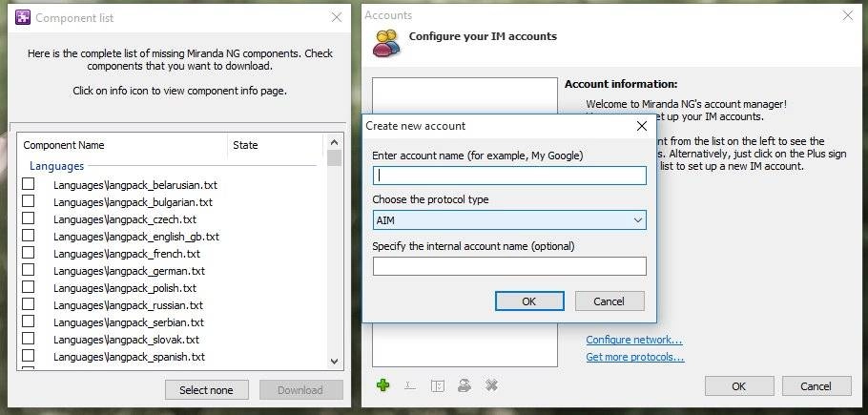Click the rename account icon in Accounts
This screenshot has width=868, height=415.
pyautogui.click(x=409, y=385)
